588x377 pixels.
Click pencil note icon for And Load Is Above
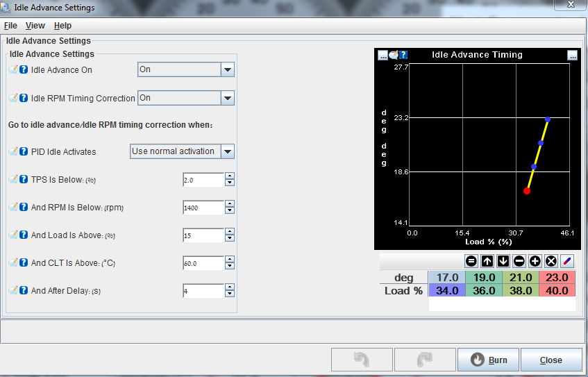(13, 235)
